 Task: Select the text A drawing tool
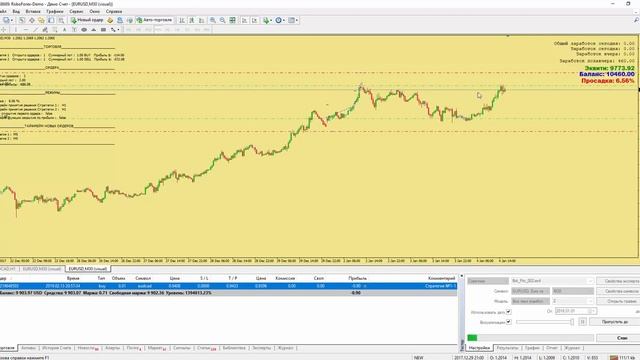click(64, 30)
